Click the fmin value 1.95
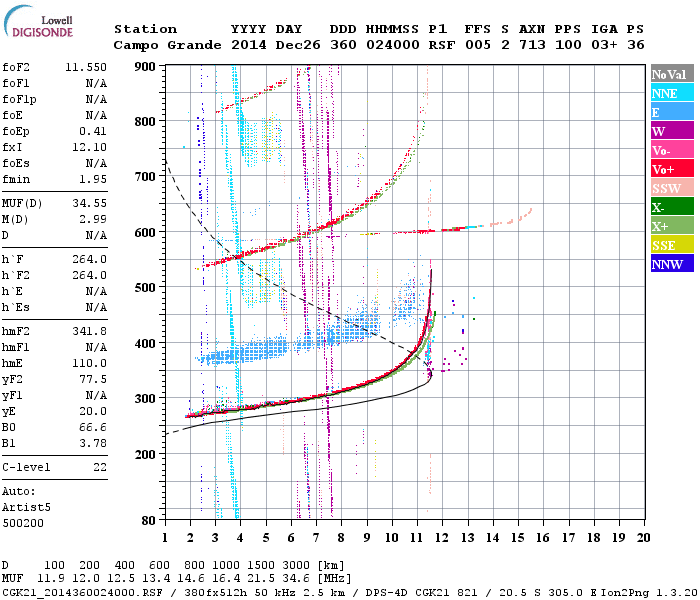 tap(93, 179)
